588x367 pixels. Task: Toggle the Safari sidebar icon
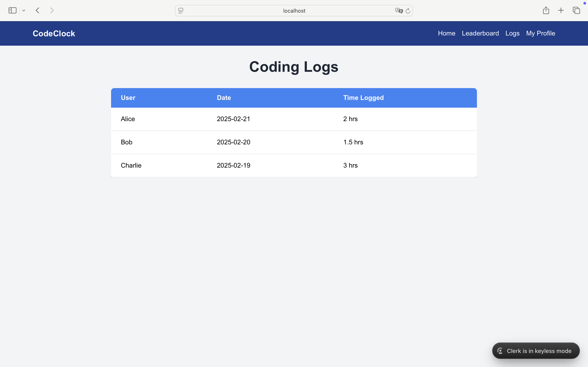pyautogui.click(x=12, y=10)
